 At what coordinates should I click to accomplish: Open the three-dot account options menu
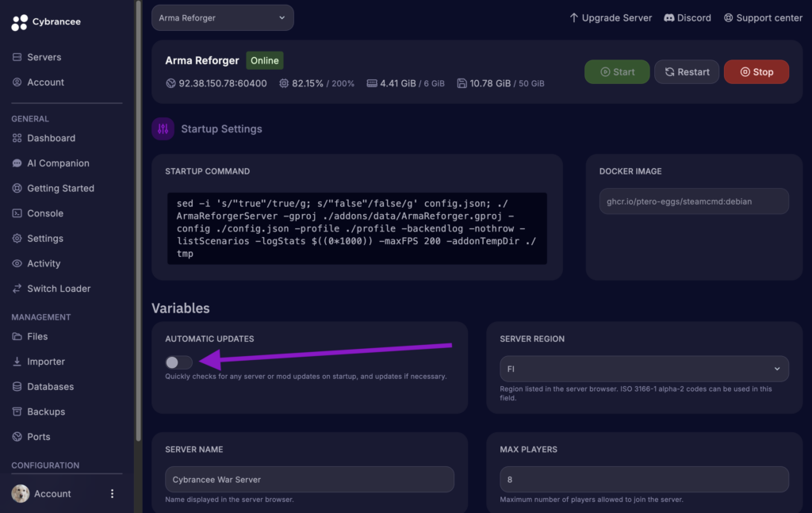tap(112, 493)
